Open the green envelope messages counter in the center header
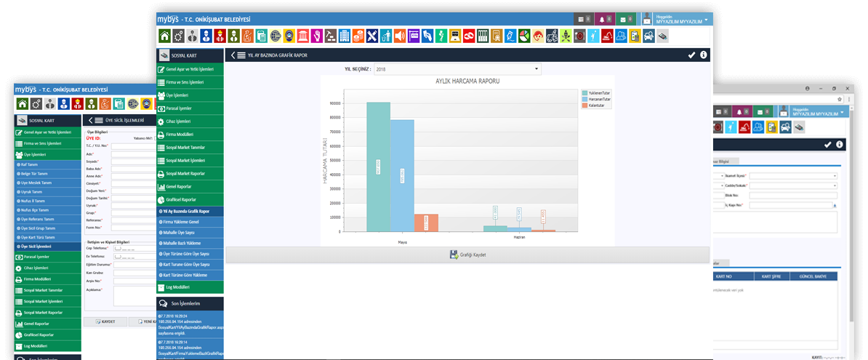Viewport: 868px width, 360px height. click(626, 20)
